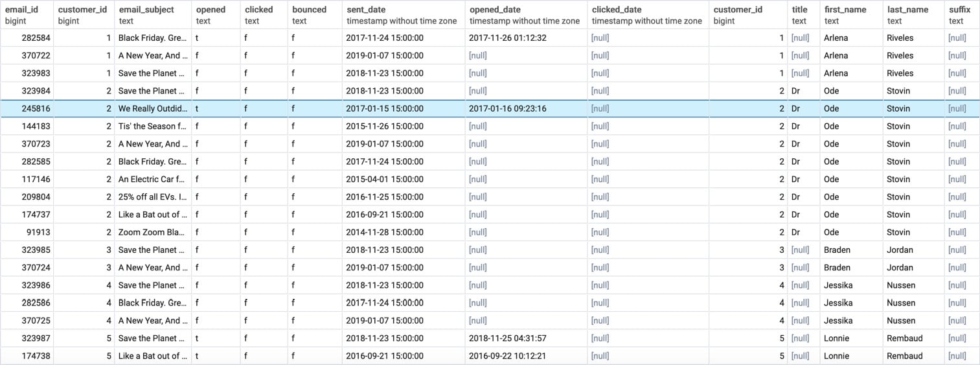Select cell with email_id 117146
The image size is (980, 365).
pyautogui.click(x=27, y=180)
